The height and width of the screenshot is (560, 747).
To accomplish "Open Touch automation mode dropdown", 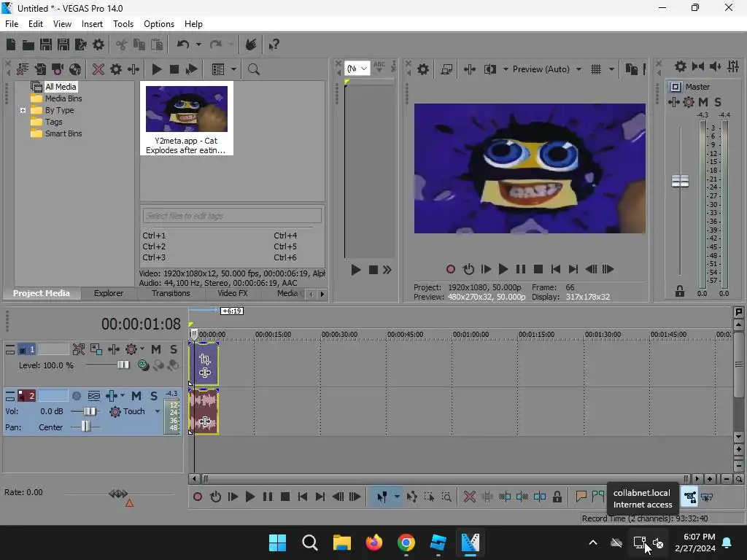I will pyautogui.click(x=158, y=411).
